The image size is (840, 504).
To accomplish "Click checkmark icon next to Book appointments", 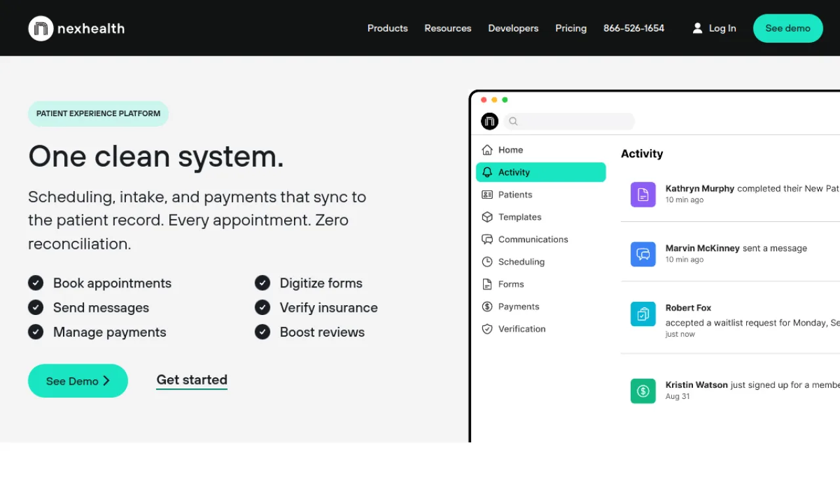I will 35,283.
